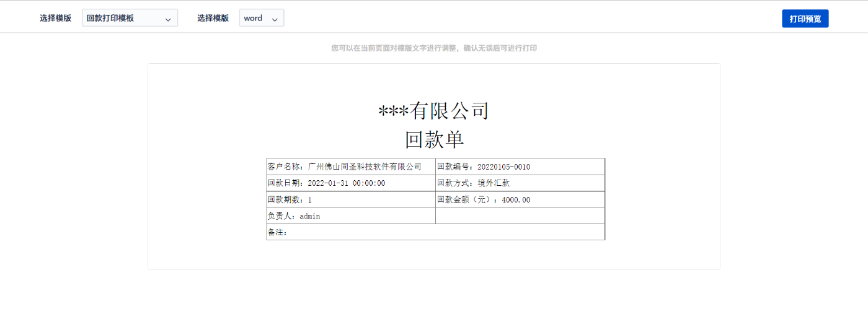Click the gray hint text about adjusting the template
Viewport: 868px width, 322px height.
point(433,48)
